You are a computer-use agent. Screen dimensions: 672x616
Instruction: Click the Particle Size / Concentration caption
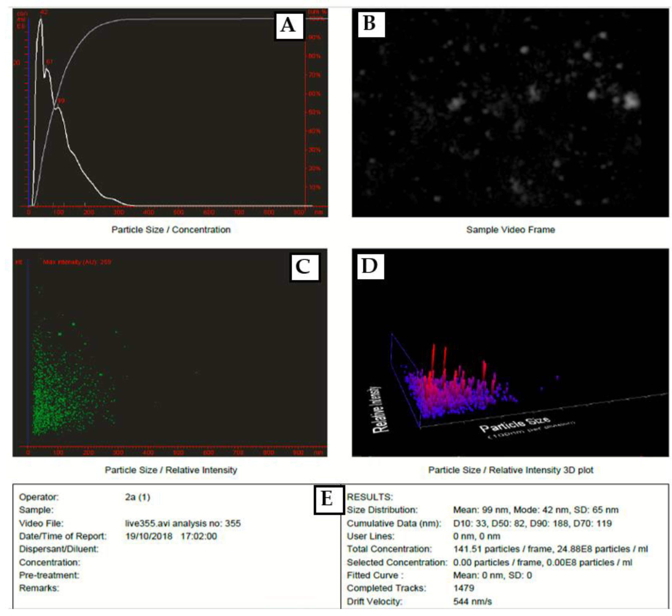(x=171, y=230)
